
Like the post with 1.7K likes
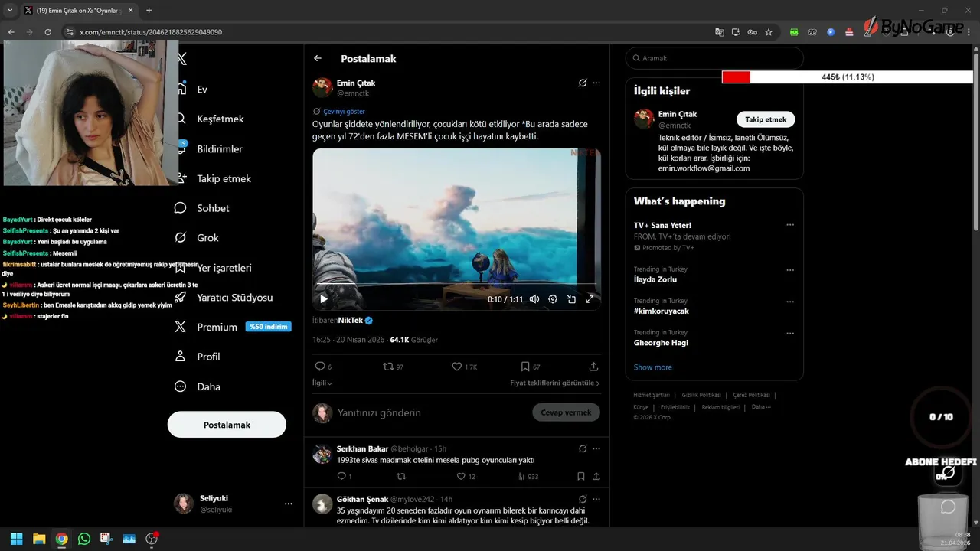click(464, 367)
